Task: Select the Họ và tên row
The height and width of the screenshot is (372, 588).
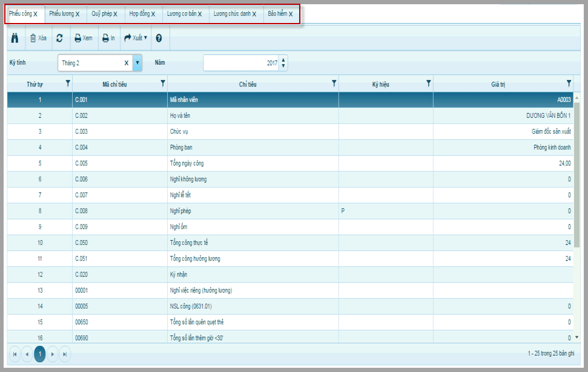Action: [x=290, y=116]
